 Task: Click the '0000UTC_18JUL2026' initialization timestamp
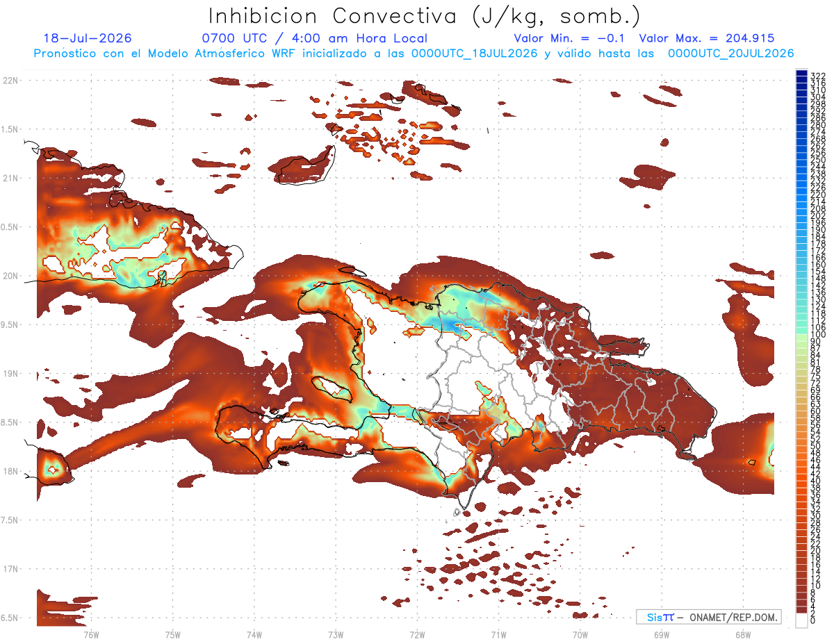(475, 53)
